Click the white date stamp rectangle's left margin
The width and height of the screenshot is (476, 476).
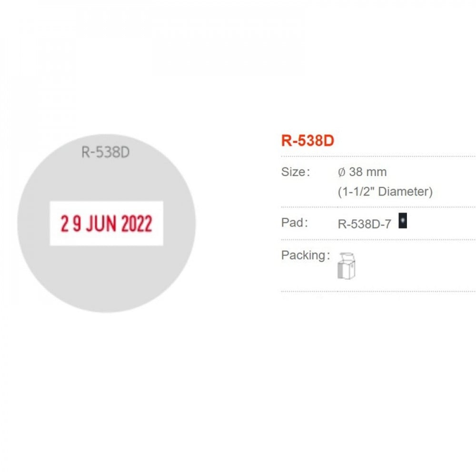[54, 224]
